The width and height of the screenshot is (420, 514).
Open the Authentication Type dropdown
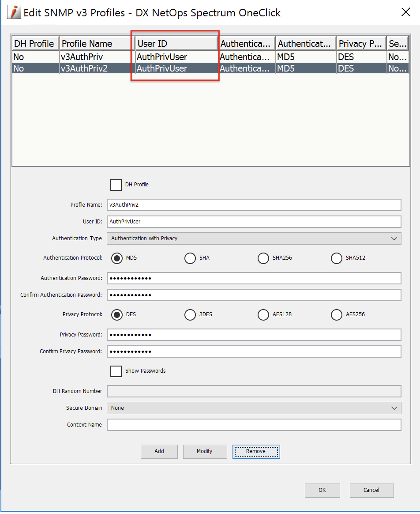254,238
